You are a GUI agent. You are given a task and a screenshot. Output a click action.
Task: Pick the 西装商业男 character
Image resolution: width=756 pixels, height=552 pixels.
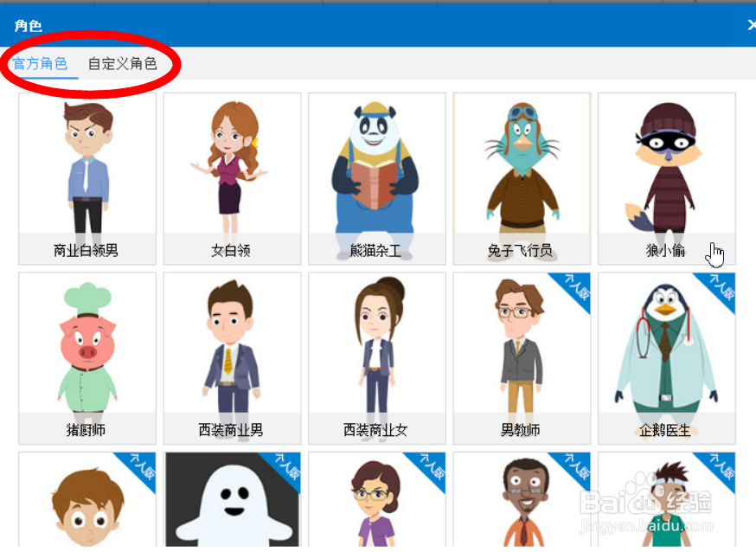[x=232, y=358]
